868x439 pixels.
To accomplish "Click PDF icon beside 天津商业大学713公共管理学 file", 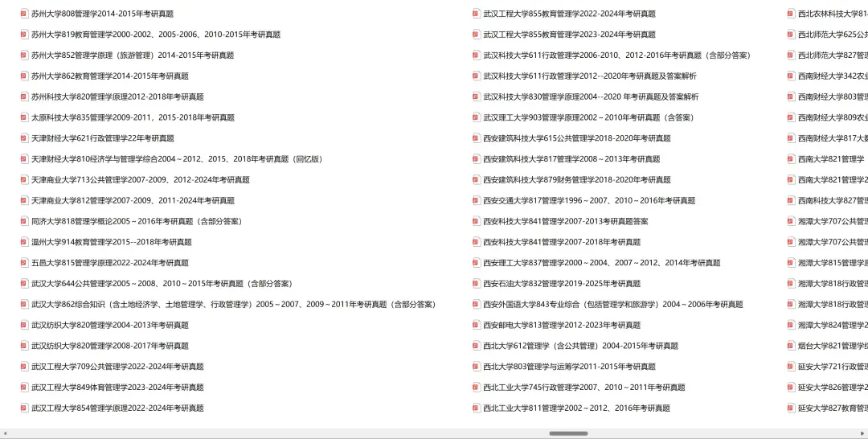I will click(24, 180).
